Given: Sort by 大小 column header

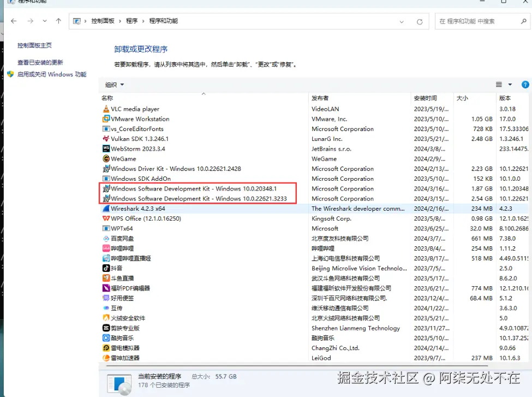Looking at the screenshot, I should click(463, 98).
